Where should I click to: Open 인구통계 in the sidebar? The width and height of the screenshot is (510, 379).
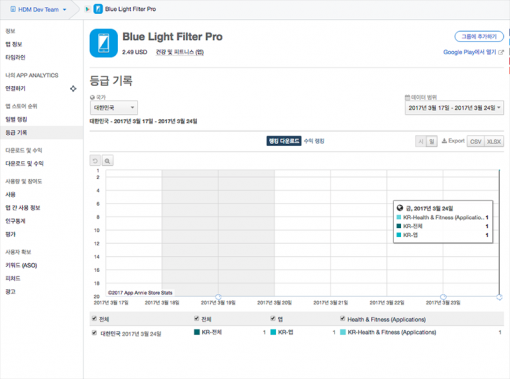(15, 221)
